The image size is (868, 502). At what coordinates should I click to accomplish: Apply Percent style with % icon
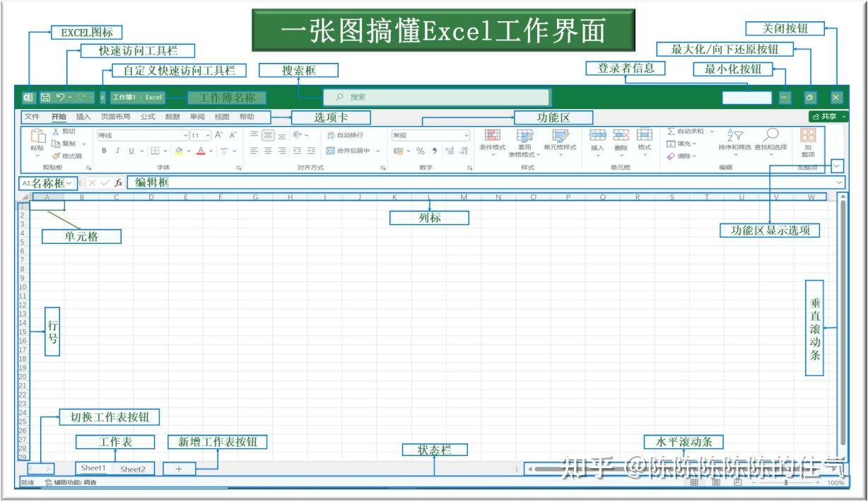tap(419, 151)
